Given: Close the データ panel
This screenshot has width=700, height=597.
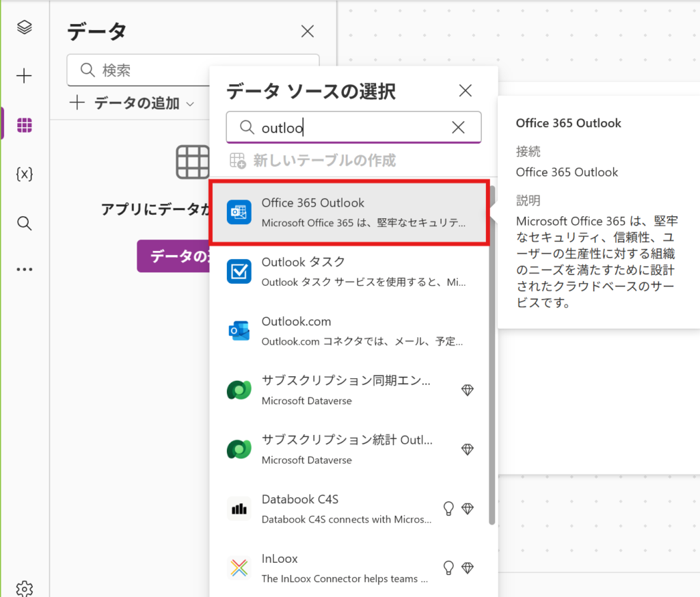Looking at the screenshot, I should pos(308,31).
